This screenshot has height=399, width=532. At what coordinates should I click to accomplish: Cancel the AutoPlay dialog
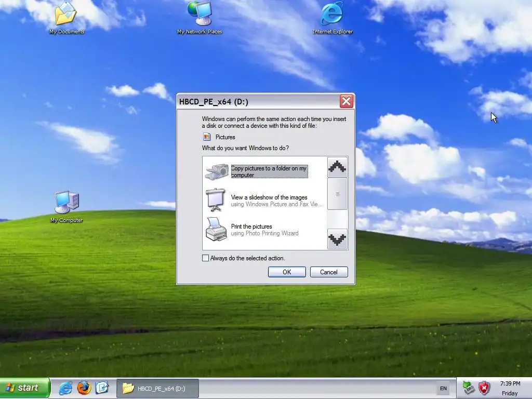(x=329, y=272)
